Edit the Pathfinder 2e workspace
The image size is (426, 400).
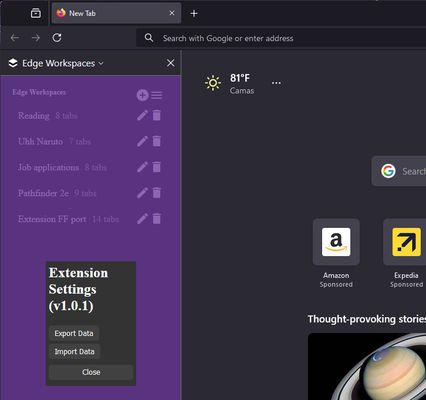(142, 193)
